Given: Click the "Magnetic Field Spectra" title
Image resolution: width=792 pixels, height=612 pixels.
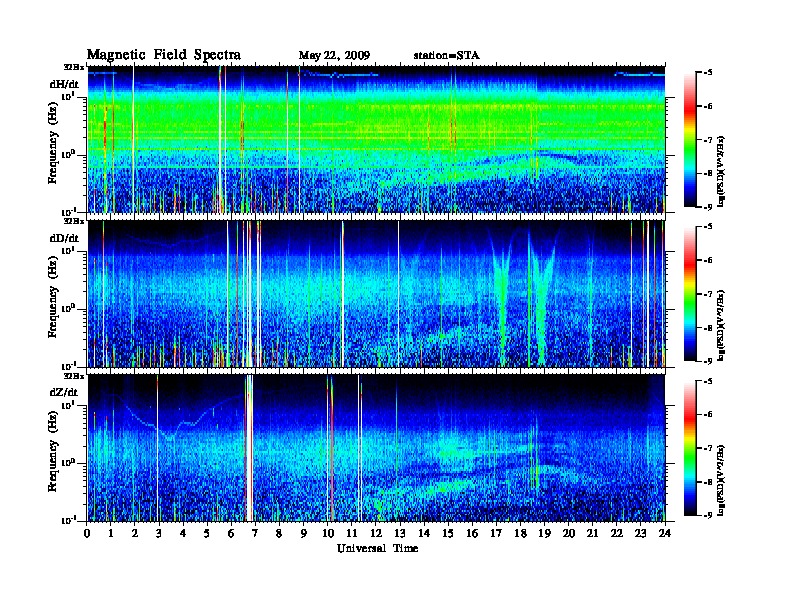Looking at the screenshot, I should [x=164, y=55].
